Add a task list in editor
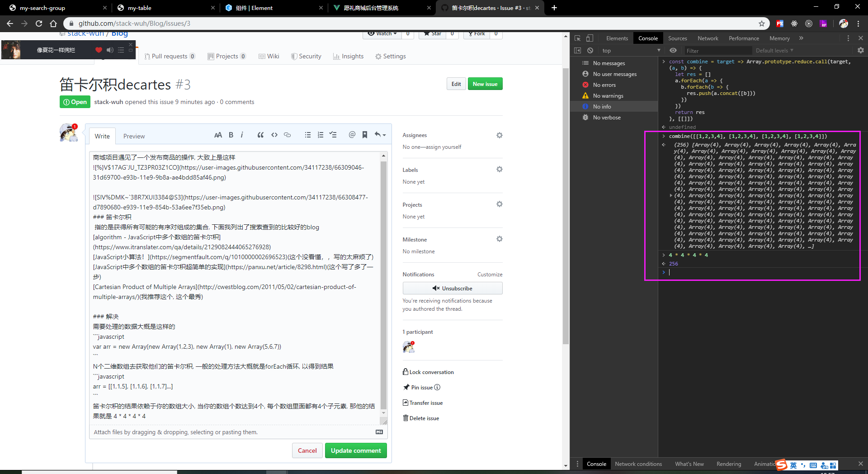This screenshot has height=474, width=868. [x=333, y=135]
